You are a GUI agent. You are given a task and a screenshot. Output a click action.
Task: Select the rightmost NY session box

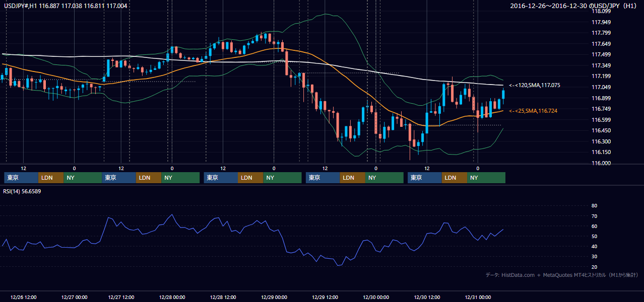coord(486,178)
